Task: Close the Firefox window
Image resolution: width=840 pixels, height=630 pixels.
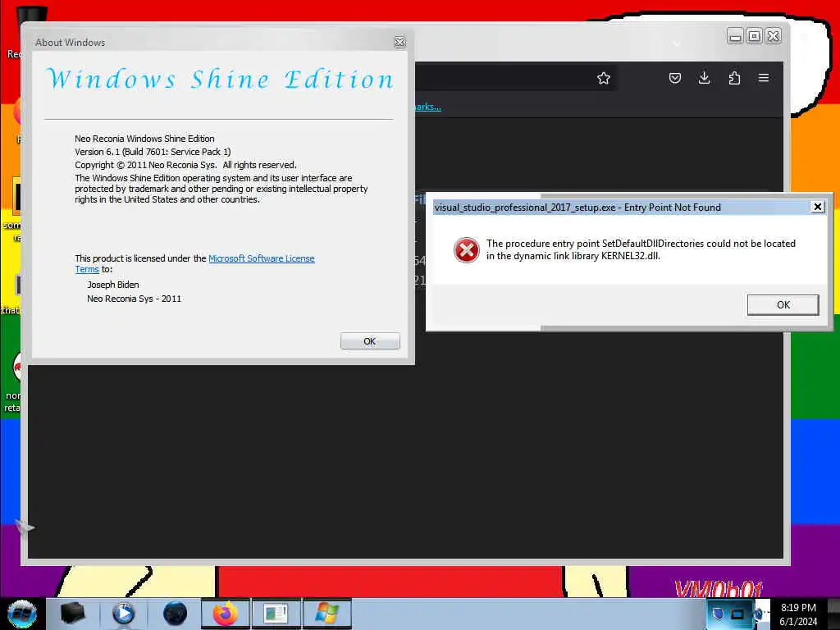Action: click(x=774, y=36)
